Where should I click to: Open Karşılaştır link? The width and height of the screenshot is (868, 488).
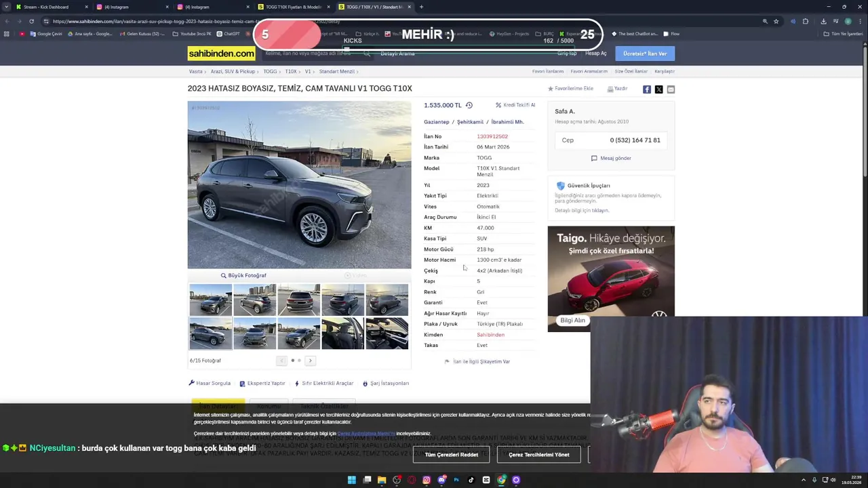click(665, 71)
